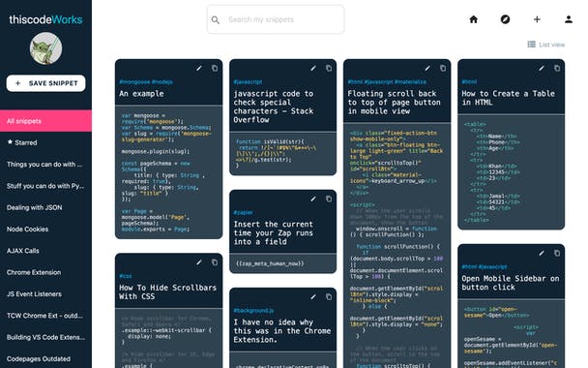Edit the 'I have no idea why' snippet
This screenshot has height=368, width=588.
click(x=313, y=297)
